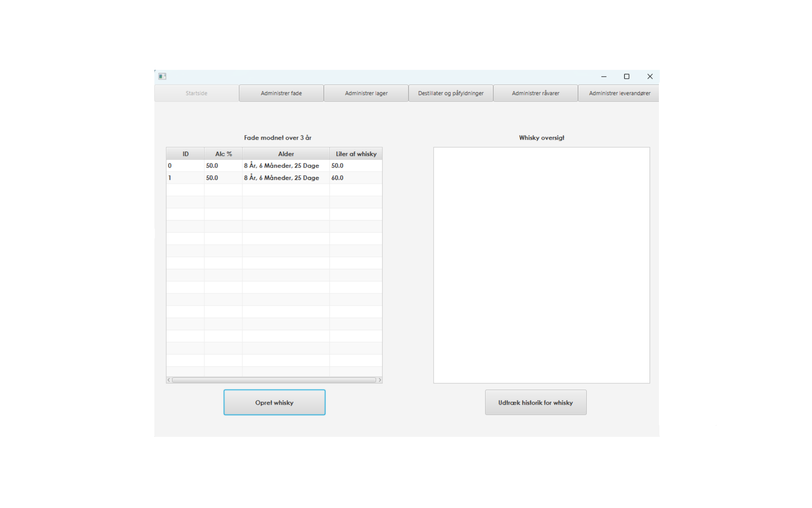Screen dimensions: 812x508
Task: Switch to Administrer fade tab
Action: [x=281, y=93]
